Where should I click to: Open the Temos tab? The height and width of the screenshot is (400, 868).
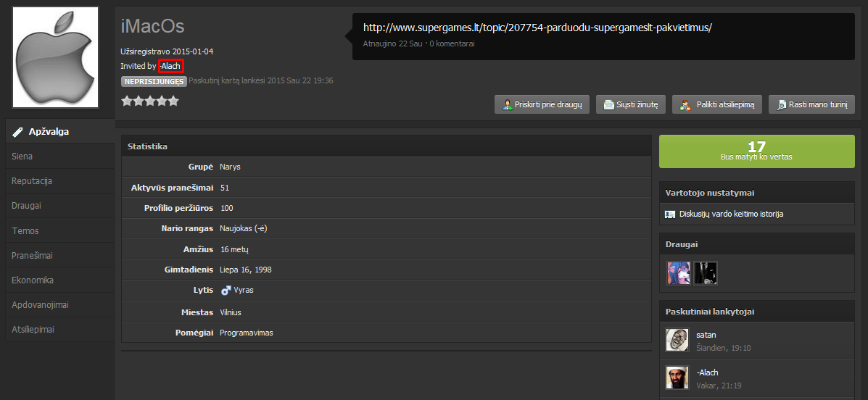tap(59, 230)
